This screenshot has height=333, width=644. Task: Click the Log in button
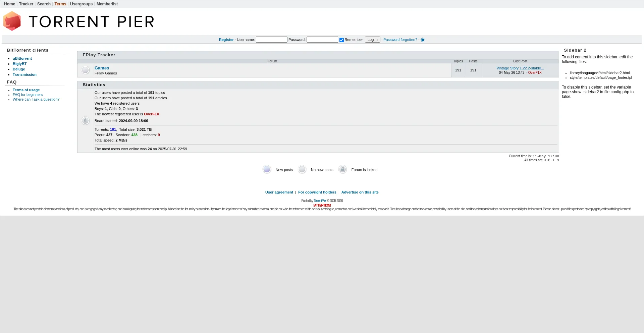pos(372,40)
